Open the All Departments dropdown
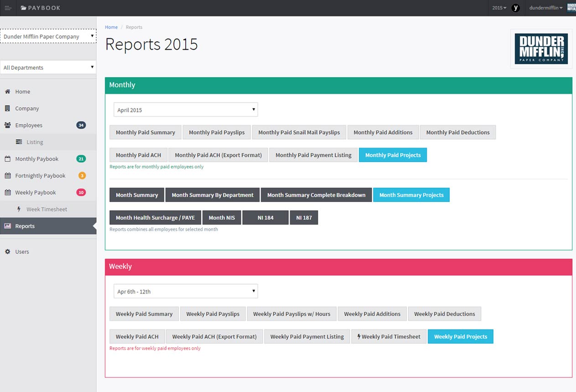Screen dimensions: 576x392 [x=48, y=67]
